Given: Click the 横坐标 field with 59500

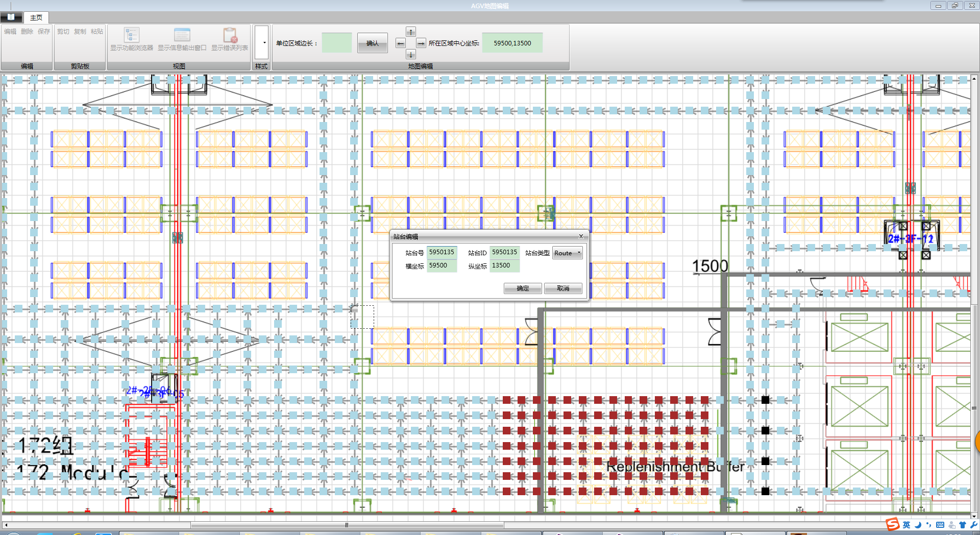Looking at the screenshot, I should pos(442,265).
